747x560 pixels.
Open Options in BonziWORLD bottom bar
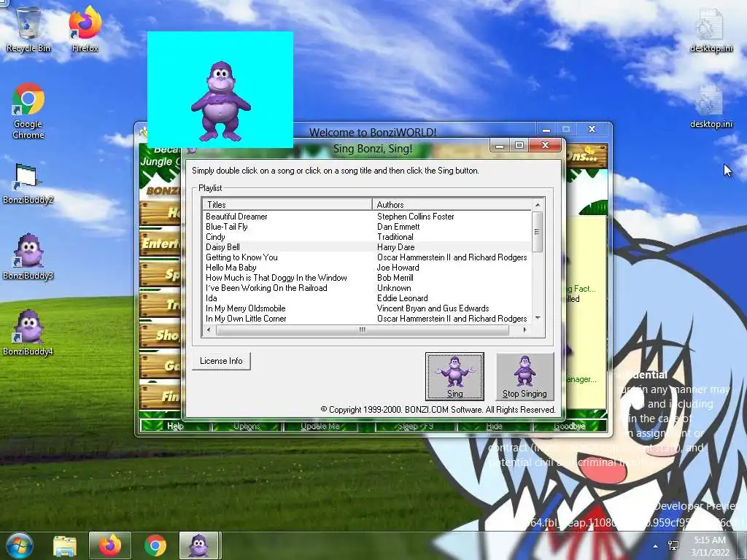pyautogui.click(x=247, y=426)
